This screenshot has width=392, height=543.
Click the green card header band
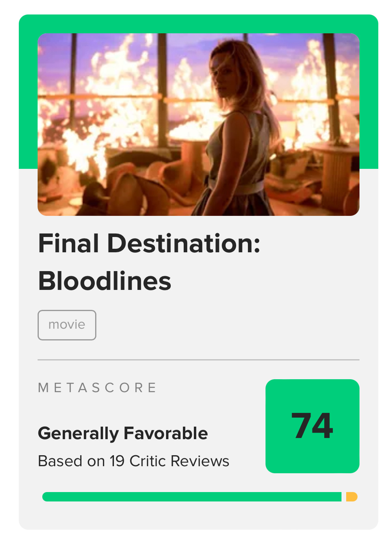[x=198, y=24]
